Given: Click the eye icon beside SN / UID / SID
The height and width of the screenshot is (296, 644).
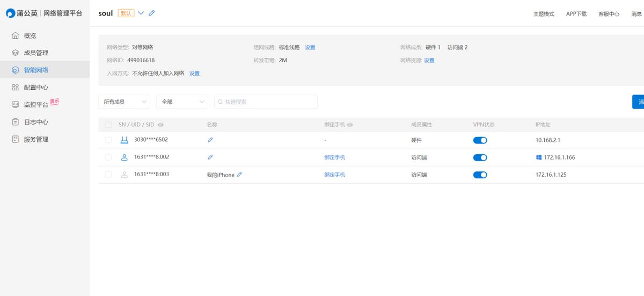Looking at the screenshot, I should coord(161,125).
